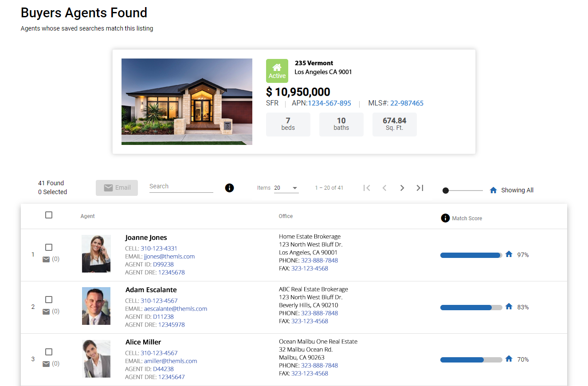The width and height of the screenshot is (588, 386).
Task: Select Alice Miller checkbox
Action: pos(49,352)
